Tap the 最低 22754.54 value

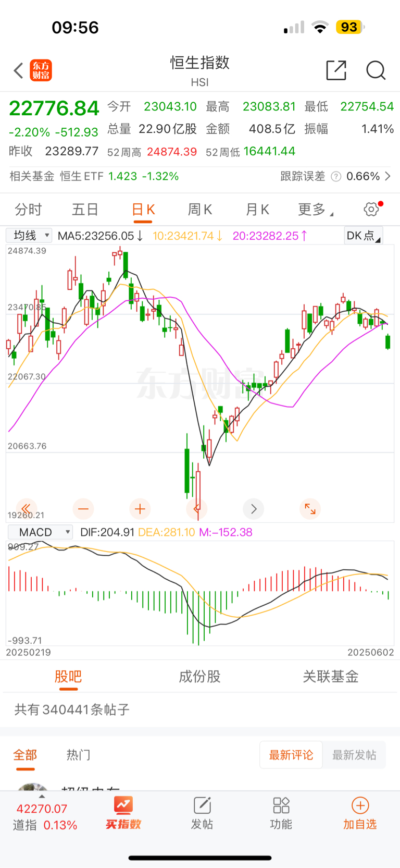(367, 106)
